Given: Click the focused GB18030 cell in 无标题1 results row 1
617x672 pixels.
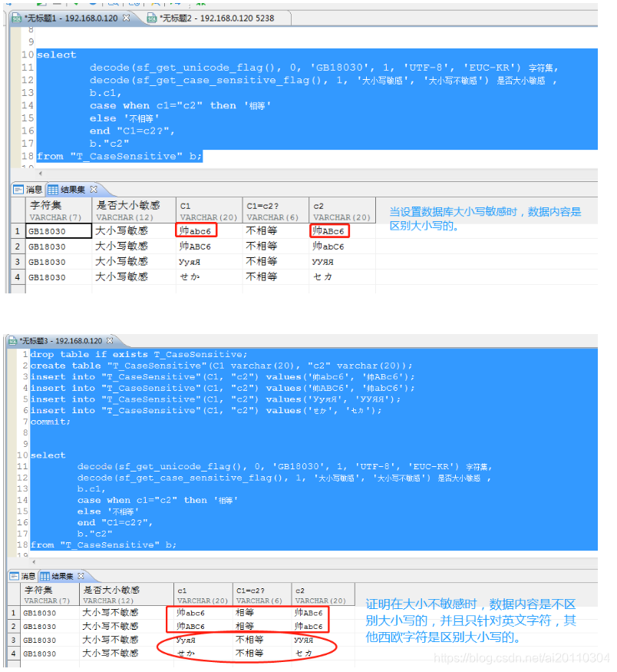Looking at the screenshot, I should coord(58,231).
